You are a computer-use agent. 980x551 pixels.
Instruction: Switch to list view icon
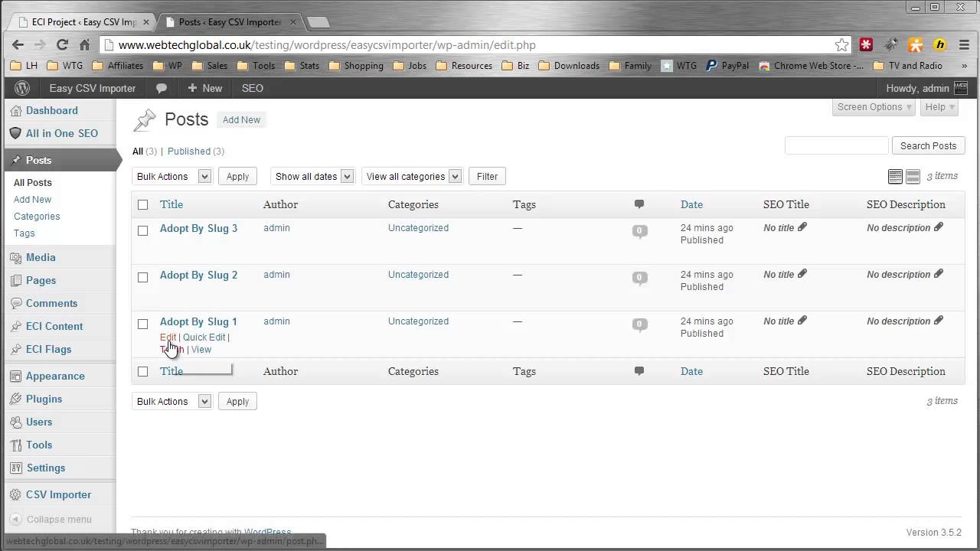895,177
